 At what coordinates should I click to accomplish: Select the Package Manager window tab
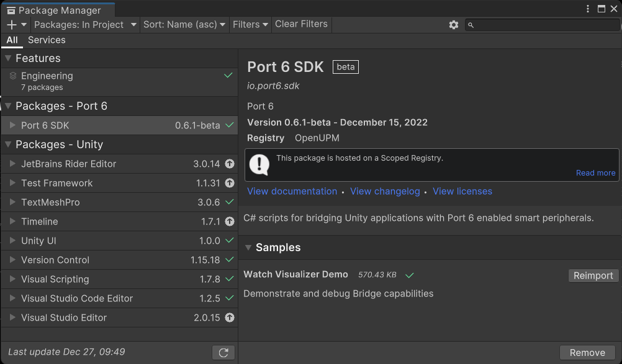click(x=59, y=11)
